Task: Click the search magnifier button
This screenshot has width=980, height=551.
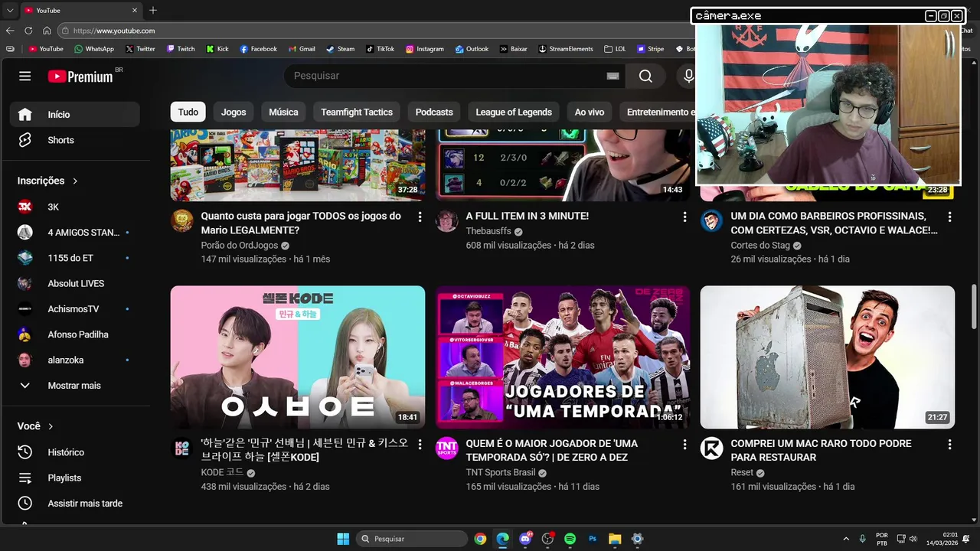Action: [645, 76]
